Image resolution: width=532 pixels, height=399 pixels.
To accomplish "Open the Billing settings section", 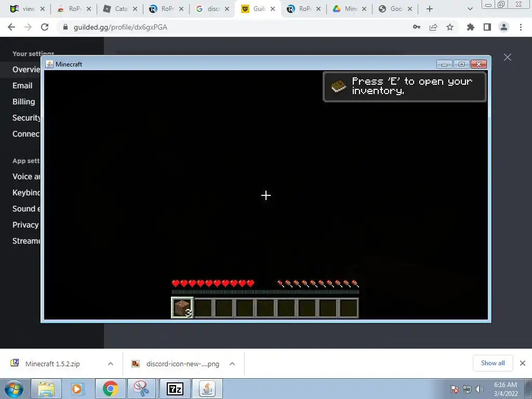I will coord(24,102).
